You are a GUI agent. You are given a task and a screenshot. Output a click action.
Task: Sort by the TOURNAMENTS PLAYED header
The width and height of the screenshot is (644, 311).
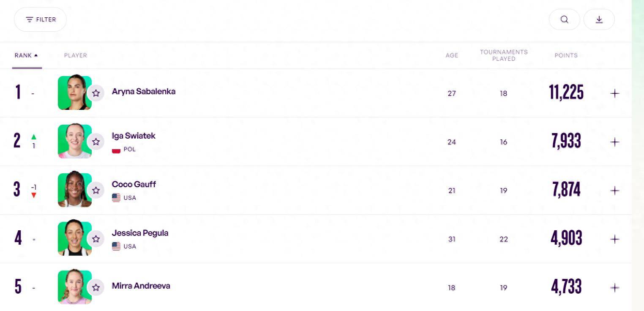pos(504,55)
